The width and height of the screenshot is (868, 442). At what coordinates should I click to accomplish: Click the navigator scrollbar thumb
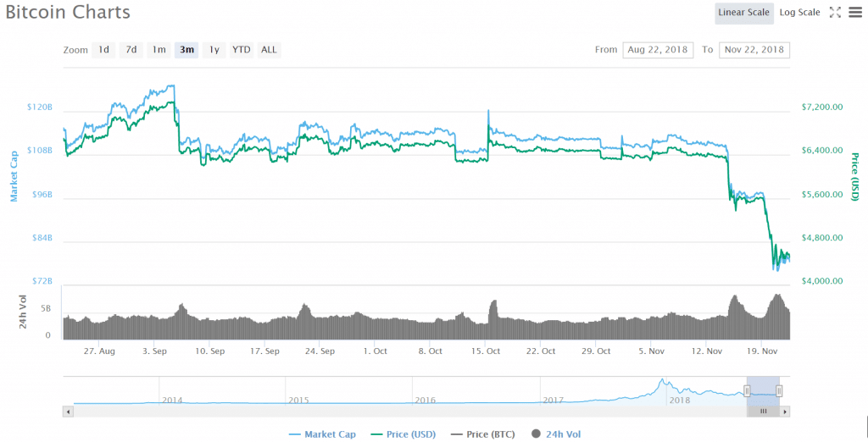(x=763, y=411)
